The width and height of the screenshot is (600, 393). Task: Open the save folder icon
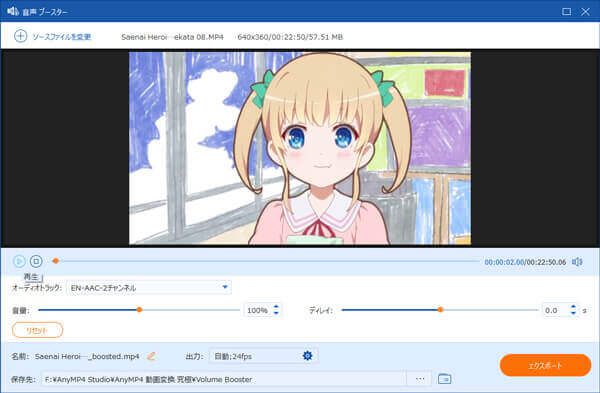coord(444,379)
